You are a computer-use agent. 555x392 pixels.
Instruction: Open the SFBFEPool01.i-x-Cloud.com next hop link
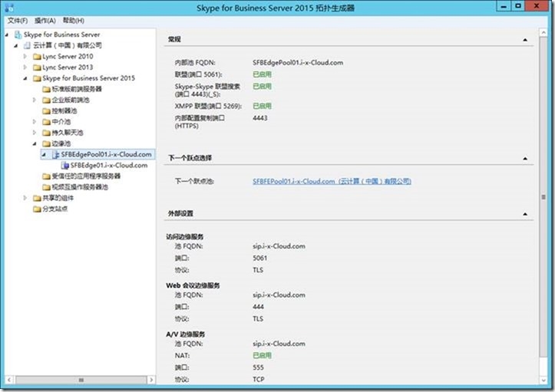click(x=332, y=181)
